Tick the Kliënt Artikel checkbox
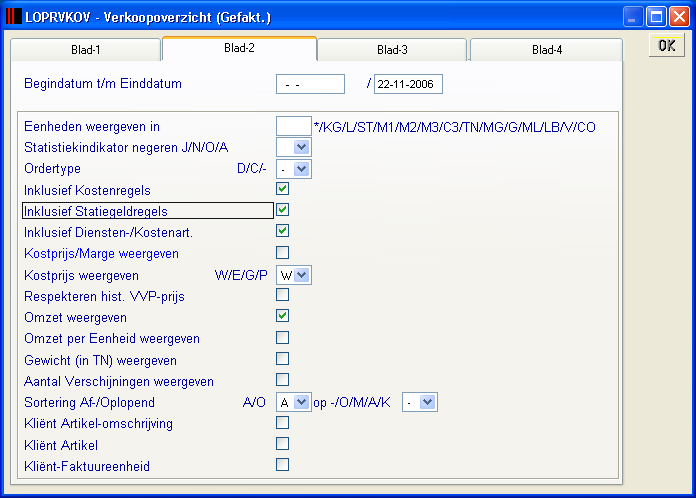The width and height of the screenshot is (696, 498). coord(282,444)
